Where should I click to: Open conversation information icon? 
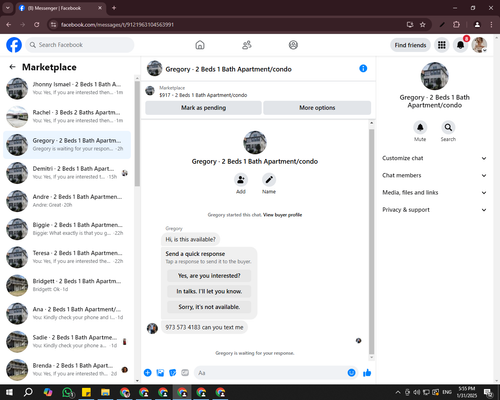(x=363, y=68)
